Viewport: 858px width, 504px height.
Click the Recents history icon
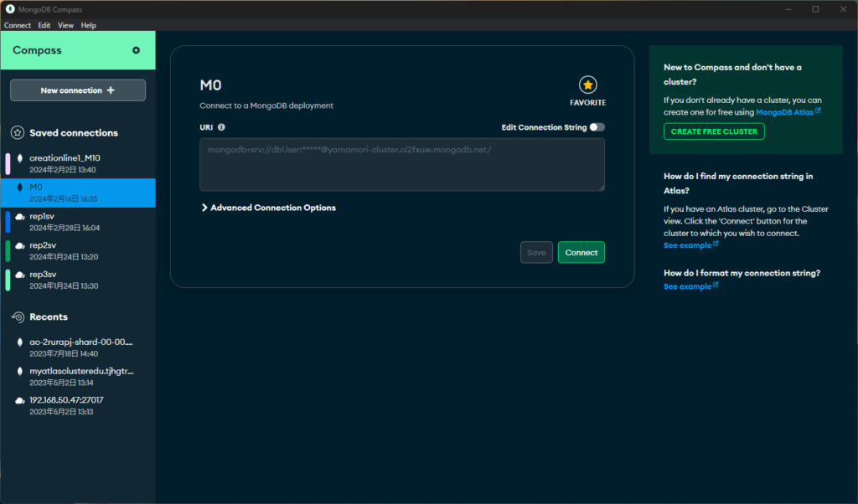18,317
